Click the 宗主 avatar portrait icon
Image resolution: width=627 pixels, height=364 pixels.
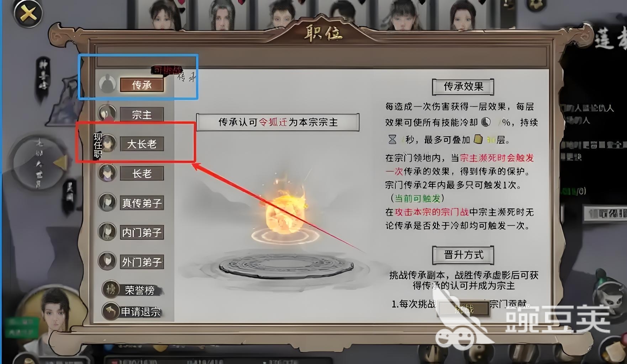[x=107, y=114]
